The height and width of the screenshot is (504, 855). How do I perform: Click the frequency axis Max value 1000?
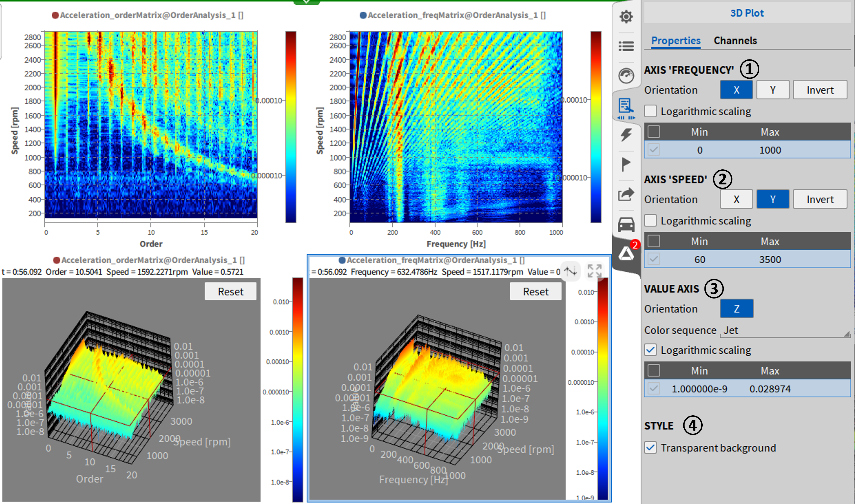(x=770, y=150)
